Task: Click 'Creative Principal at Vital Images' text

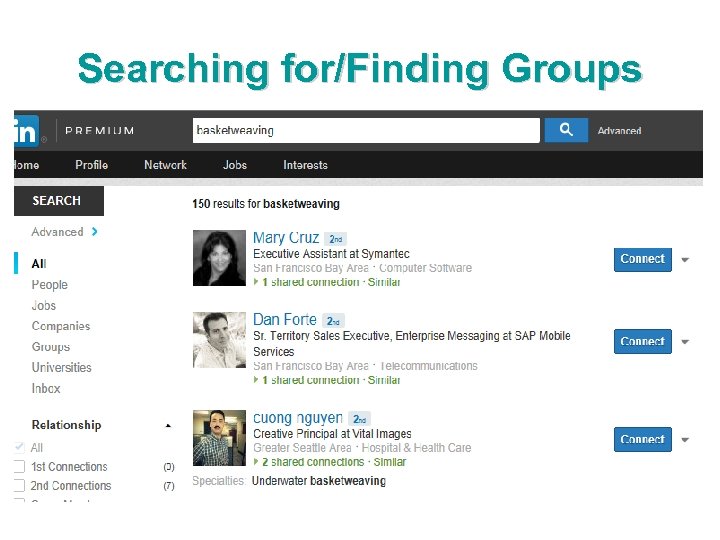Action: click(x=332, y=434)
